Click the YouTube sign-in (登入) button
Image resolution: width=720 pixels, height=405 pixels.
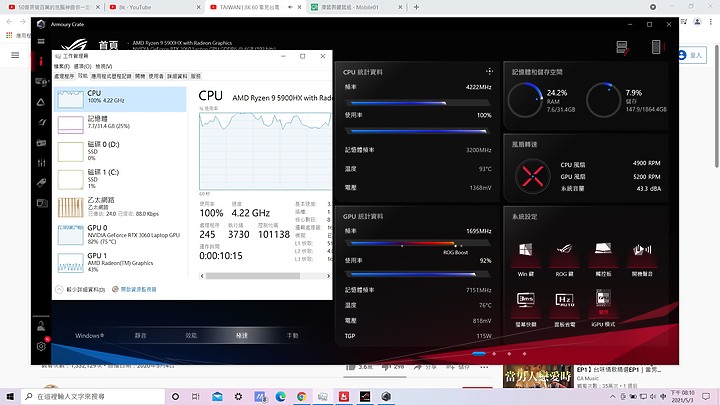691,55
